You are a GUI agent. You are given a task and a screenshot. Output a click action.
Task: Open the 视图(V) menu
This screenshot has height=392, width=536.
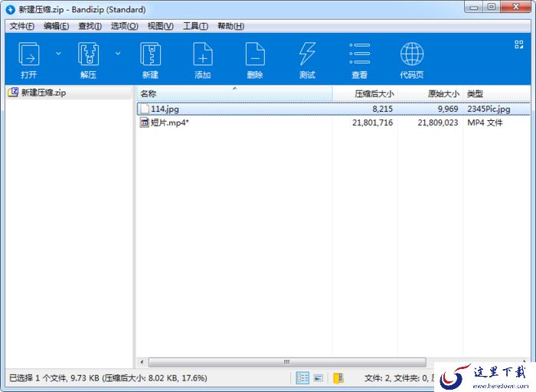pos(160,26)
